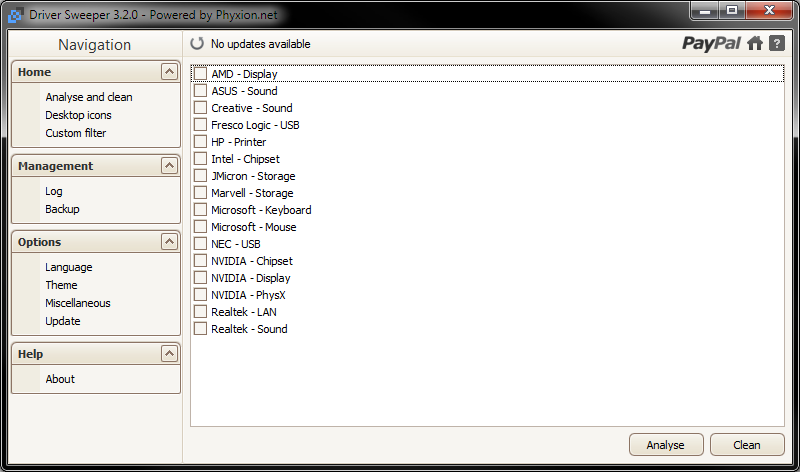Click the 'No updates available' status text
The width and height of the screenshot is (800, 472).
[x=261, y=44]
